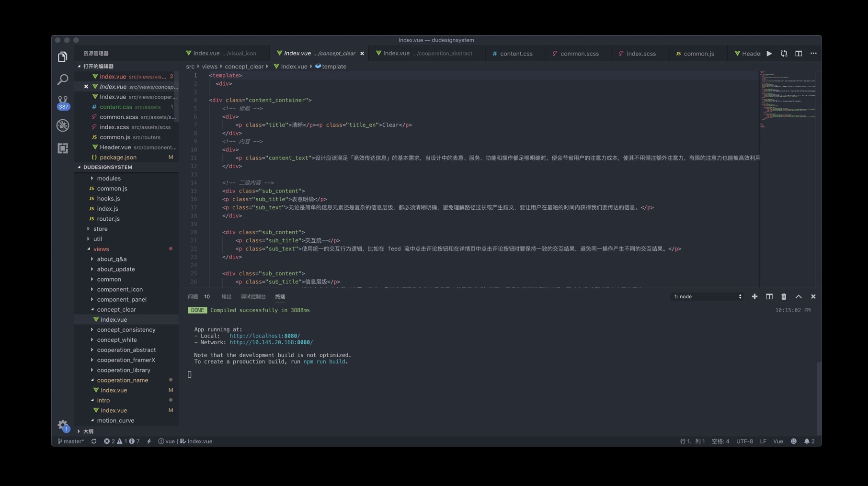Open the Debug view in activity bar
The height and width of the screenshot is (486, 868).
pyautogui.click(x=63, y=125)
